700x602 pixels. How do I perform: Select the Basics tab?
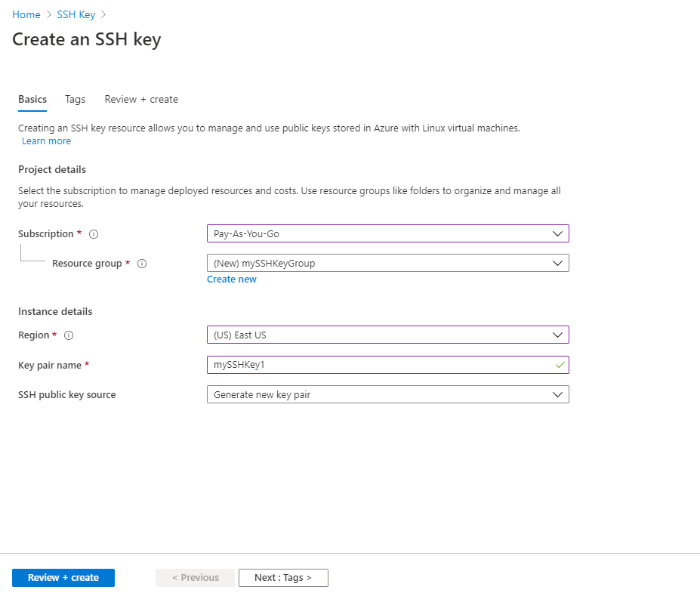click(x=32, y=99)
